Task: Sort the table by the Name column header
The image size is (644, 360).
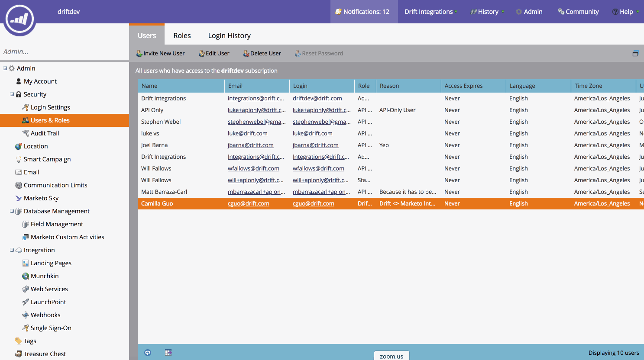Action: 181,86
